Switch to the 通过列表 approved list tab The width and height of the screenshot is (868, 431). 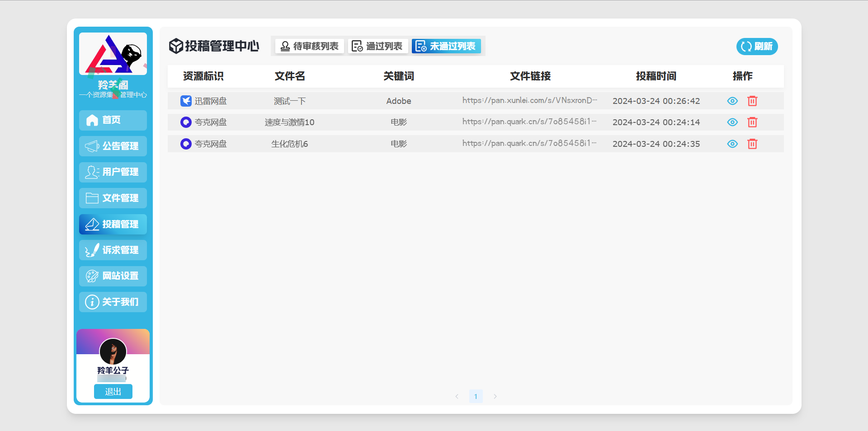[x=377, y=46]
